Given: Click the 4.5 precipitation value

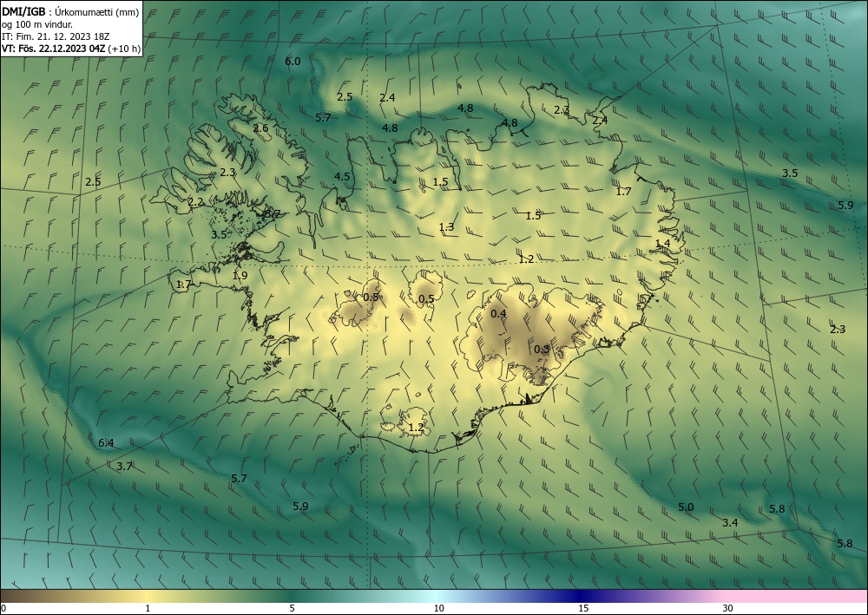Looking at the screenshot, I should click(x=342, y=176).
